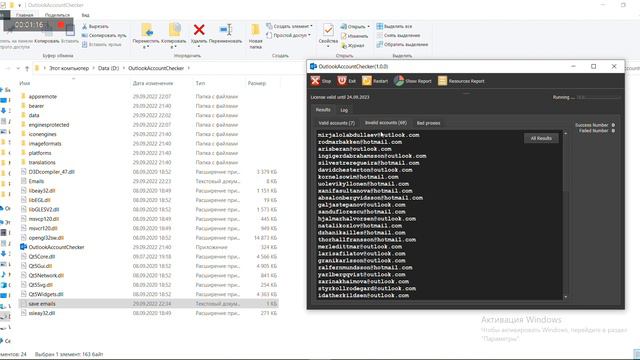Navigate to Этот компьютер breadcrumb
The image size is (640, 360).
tap(69, 68)
